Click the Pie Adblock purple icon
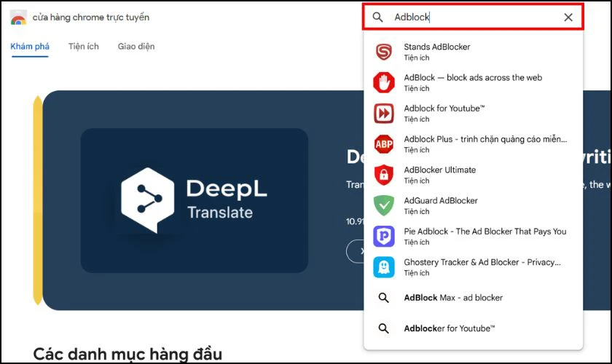Screen dimensions: 612x364 coord(384,237)
